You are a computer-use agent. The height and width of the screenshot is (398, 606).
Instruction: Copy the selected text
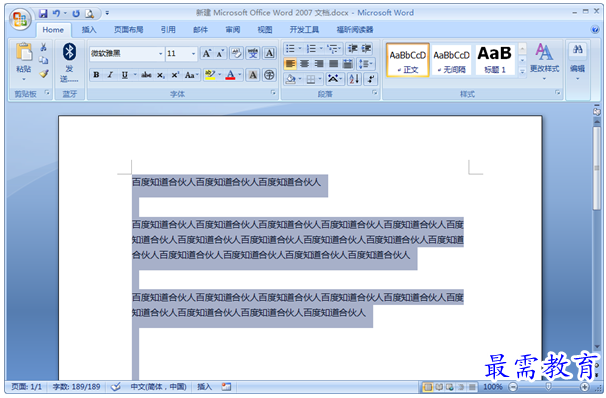tap(43, 60)
